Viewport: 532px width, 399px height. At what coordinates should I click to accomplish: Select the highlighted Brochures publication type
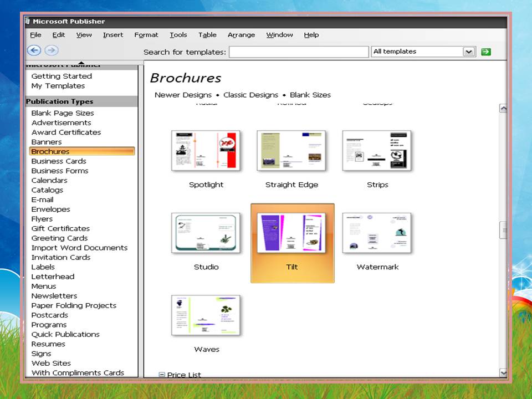tap(82, 151)
